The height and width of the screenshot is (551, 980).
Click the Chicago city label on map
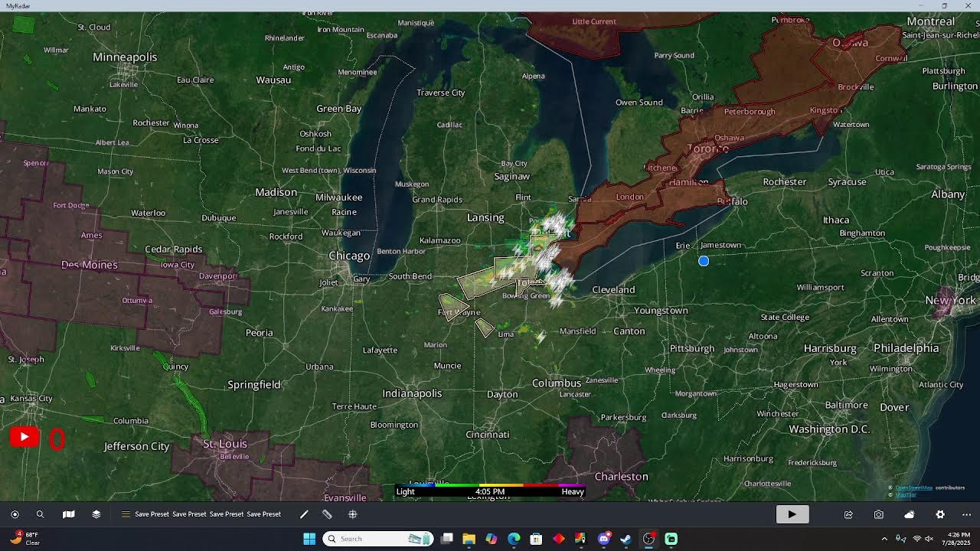[x=349, y=256]
